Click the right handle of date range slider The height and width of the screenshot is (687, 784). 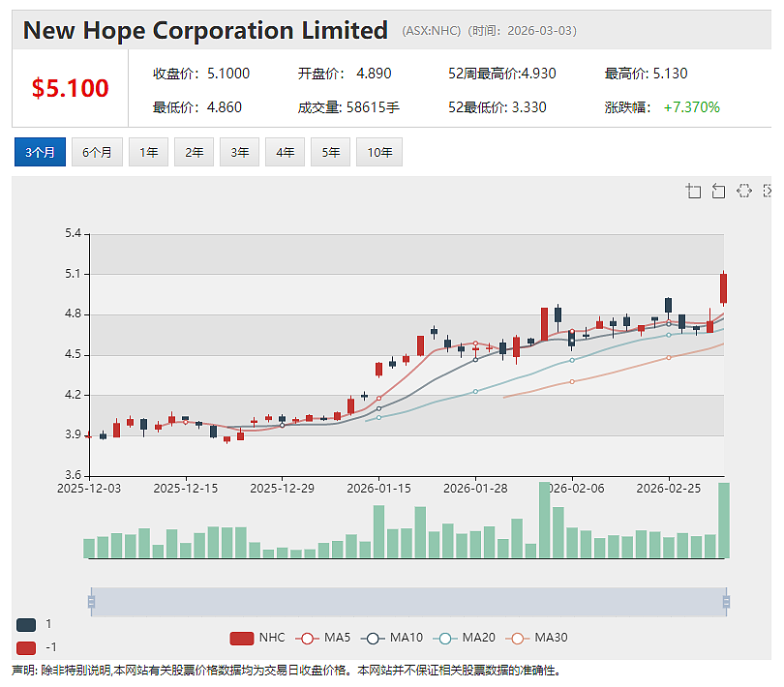coord(727,602)
